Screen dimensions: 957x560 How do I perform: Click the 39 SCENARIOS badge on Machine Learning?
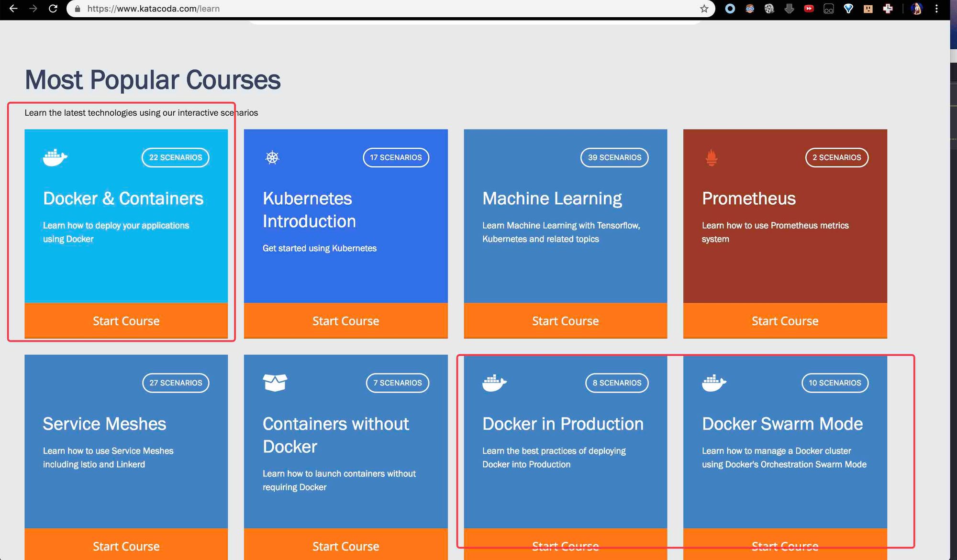coord(614,157)
